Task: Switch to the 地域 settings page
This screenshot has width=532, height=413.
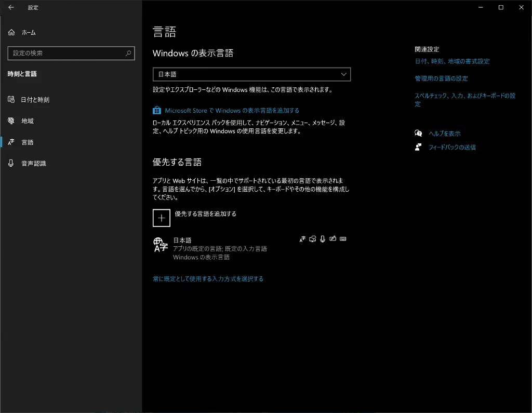Action: pos(28,121)
